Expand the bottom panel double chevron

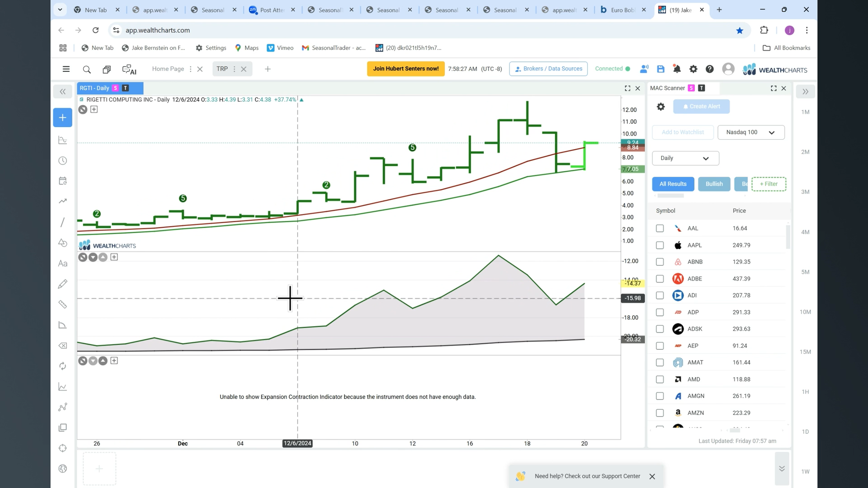click(782, 469)
